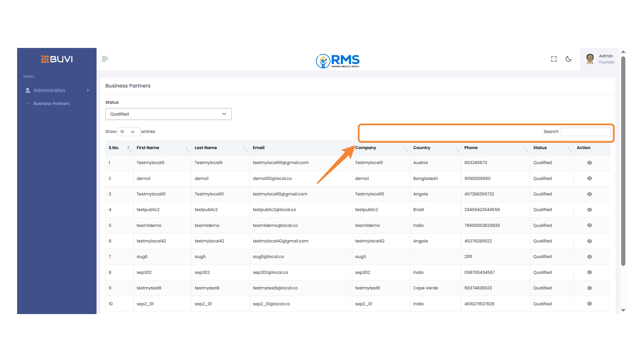Viewport: 644px width, 362px height.
Task: Click the page vertical scrollbar
Action: click(x=623, y=161)
